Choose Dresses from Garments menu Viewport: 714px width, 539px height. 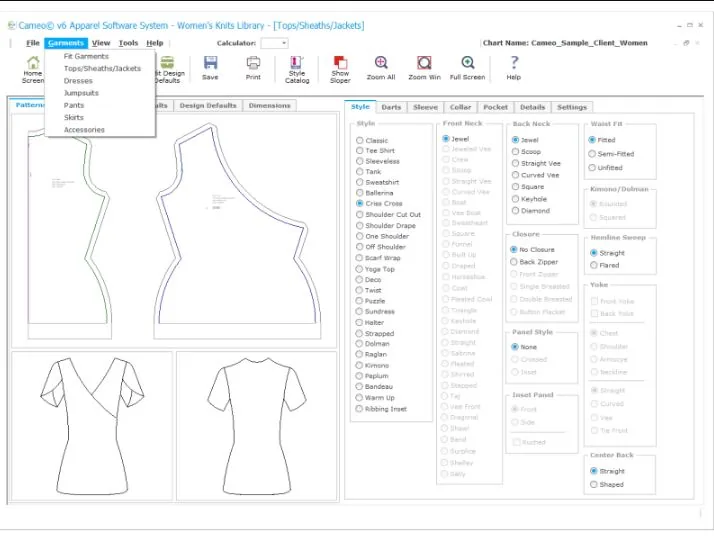78,81
